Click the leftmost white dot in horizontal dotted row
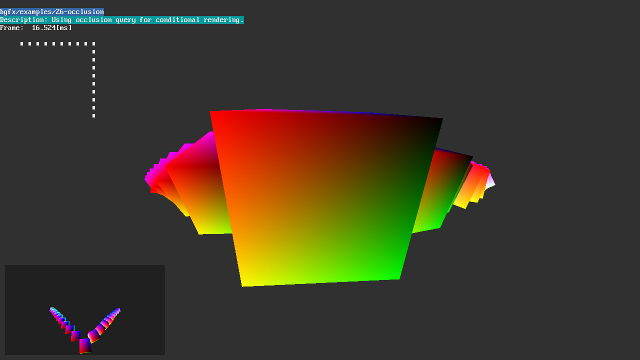 pyautogui.click(x=22, y=44)
